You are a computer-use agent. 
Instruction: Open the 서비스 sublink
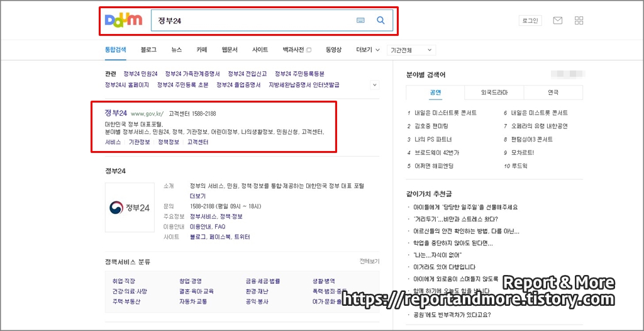(113, 142)
